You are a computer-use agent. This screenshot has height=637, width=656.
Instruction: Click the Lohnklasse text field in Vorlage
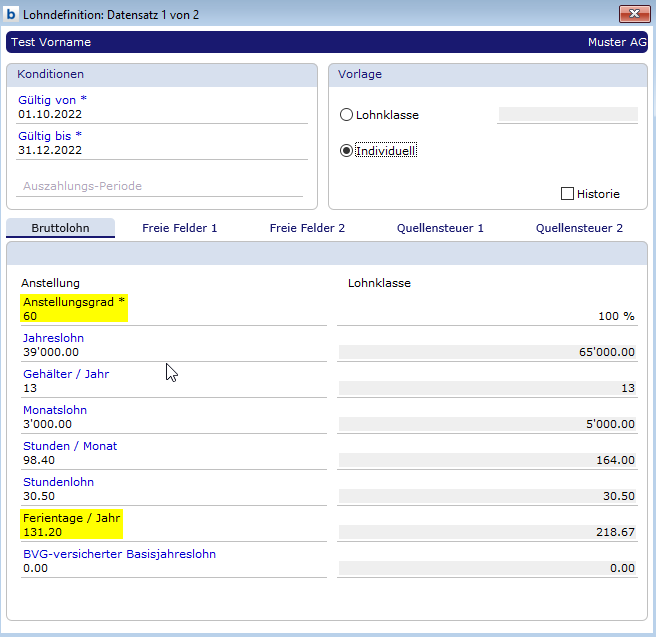point(567,115)
